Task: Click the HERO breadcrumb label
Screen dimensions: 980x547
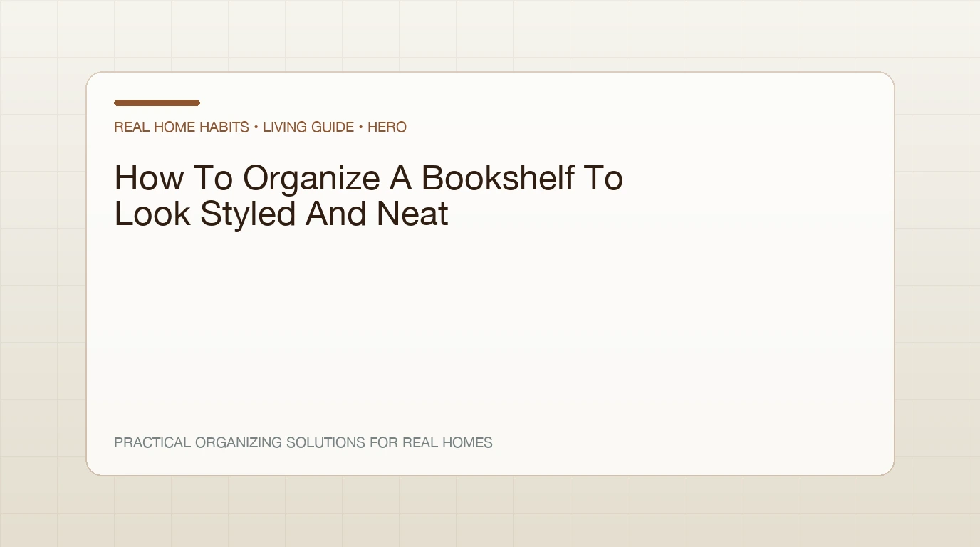Action: click(x=387, y=127)
